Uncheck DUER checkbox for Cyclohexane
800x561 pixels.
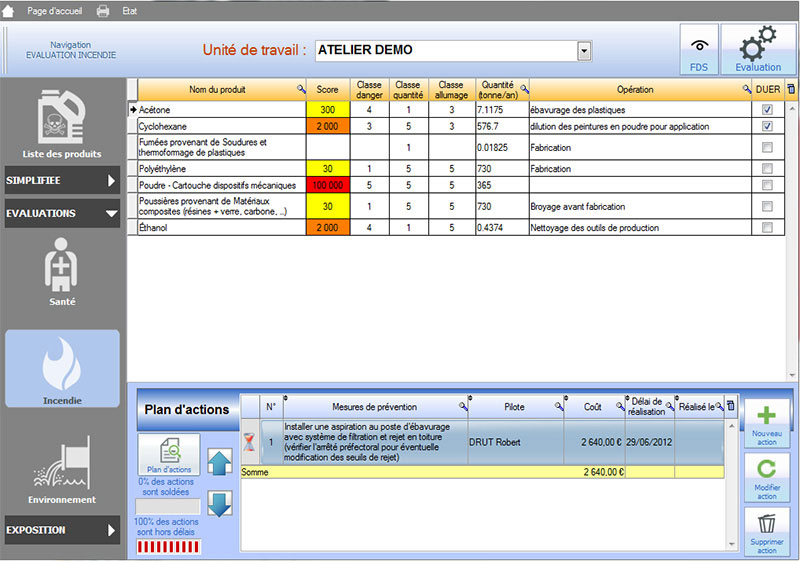(x=767, y=126)
